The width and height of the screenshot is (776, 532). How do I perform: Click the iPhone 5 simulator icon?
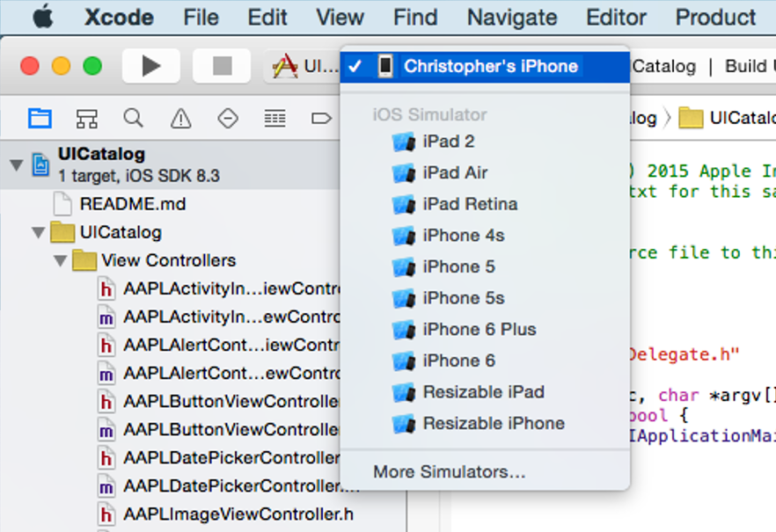(404, 267)
